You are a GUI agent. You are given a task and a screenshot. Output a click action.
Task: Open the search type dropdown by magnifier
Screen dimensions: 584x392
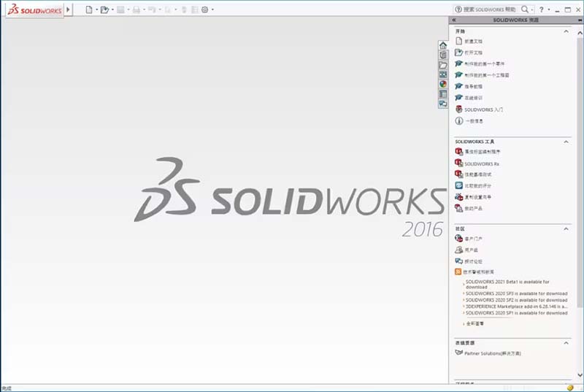[x=532, y=9]
